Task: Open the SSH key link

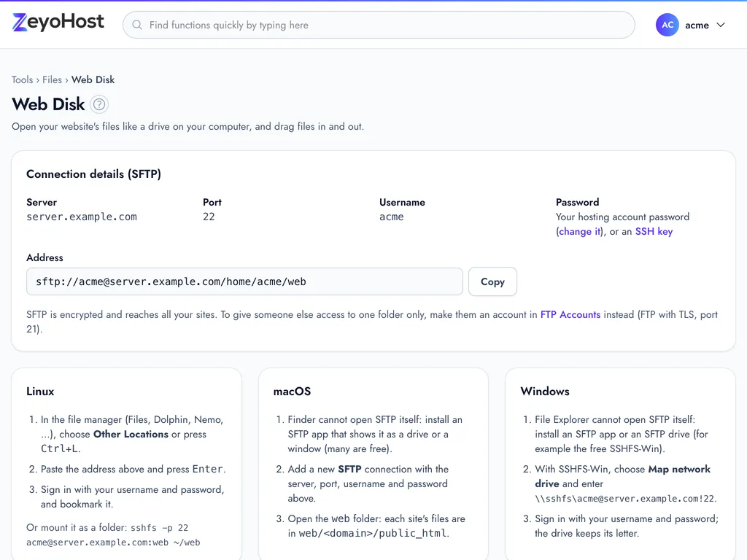Action: 654,231
